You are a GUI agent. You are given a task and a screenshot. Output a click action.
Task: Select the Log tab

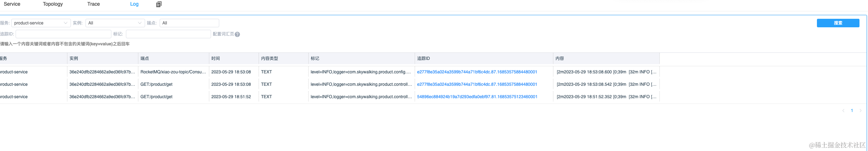click(x=134, y=4)
